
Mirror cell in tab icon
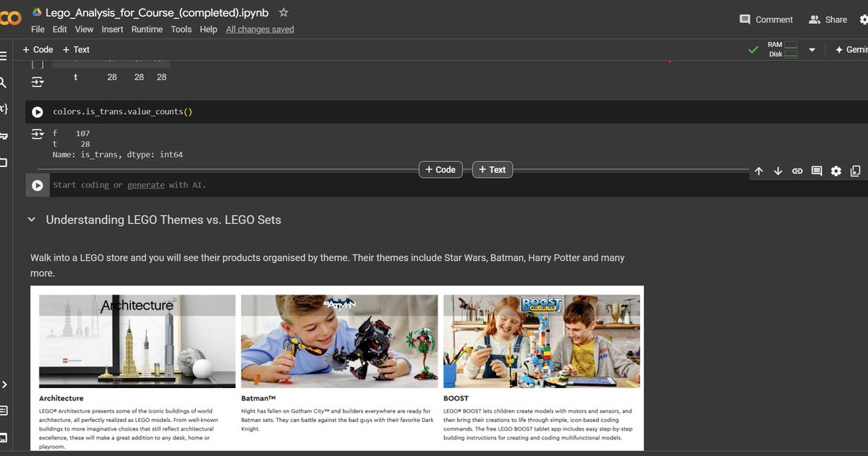coord(855,171)
